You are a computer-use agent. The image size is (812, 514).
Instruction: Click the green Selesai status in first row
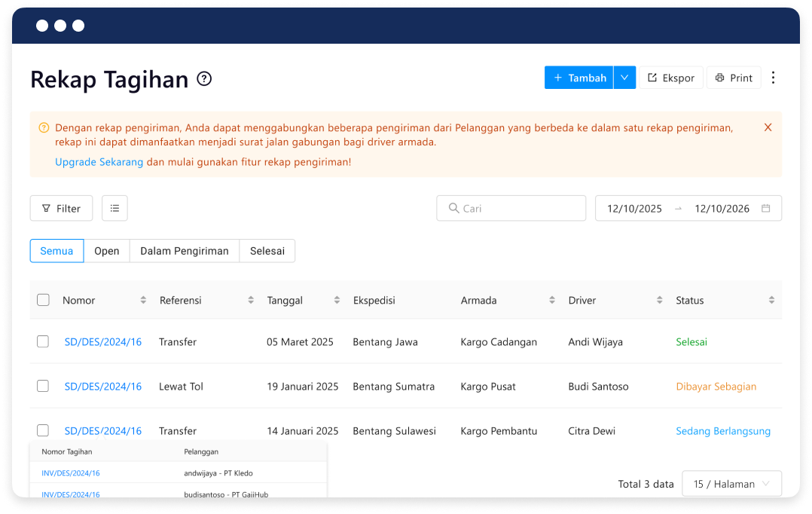point(691,342)
